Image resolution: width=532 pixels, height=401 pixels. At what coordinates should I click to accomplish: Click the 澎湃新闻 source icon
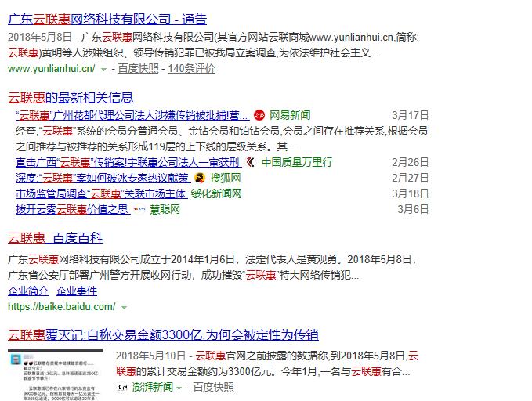[x=122, y=387]
